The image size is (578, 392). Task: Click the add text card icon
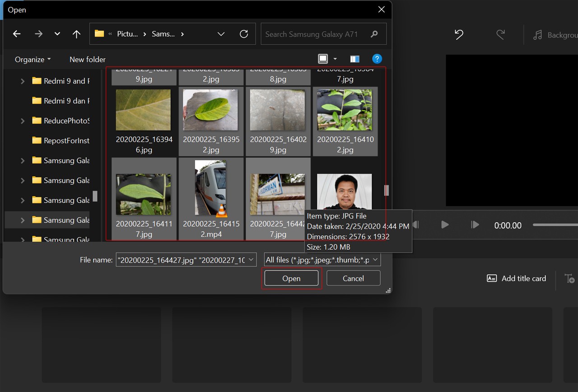point(569,279)
